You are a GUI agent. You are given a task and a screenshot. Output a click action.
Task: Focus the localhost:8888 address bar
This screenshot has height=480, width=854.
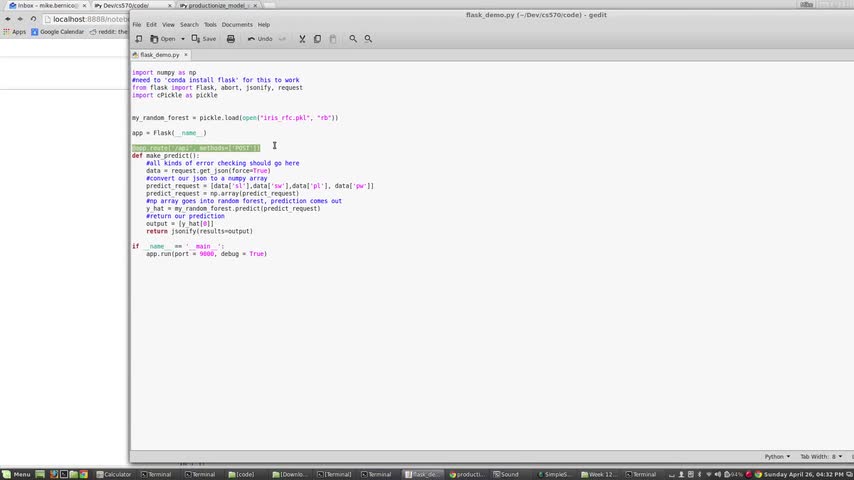click(86, 19)
